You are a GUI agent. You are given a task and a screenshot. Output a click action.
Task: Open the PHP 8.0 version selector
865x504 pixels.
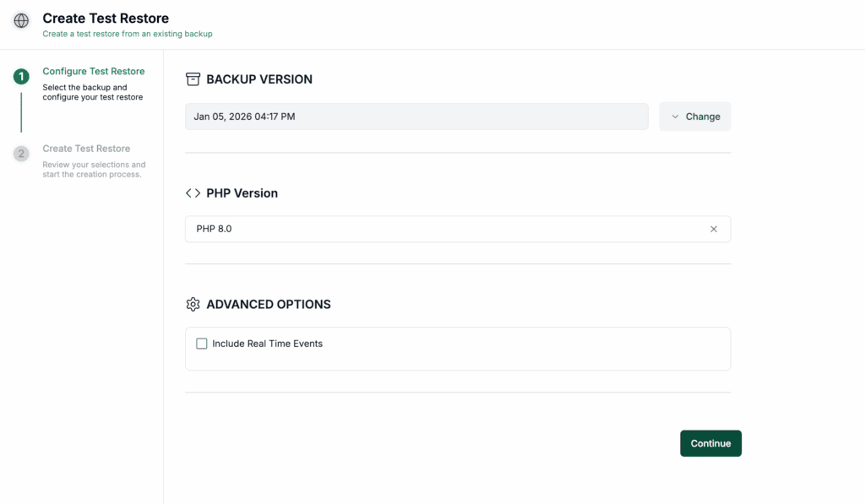point(458,229)
